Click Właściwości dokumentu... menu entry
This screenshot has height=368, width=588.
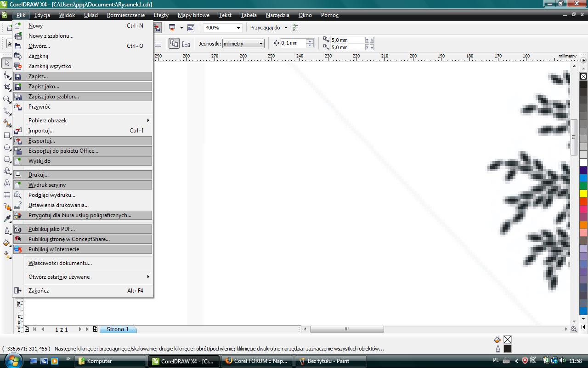click(x=60, y=263)
